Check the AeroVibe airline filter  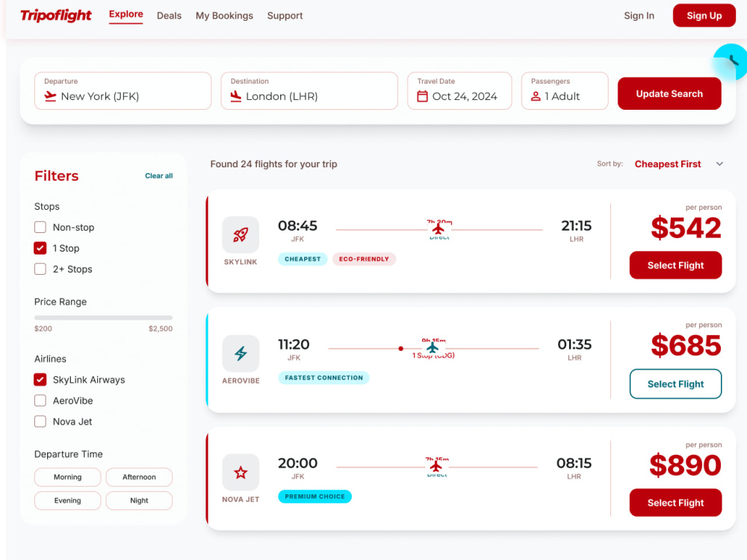[x=40, y=400]
